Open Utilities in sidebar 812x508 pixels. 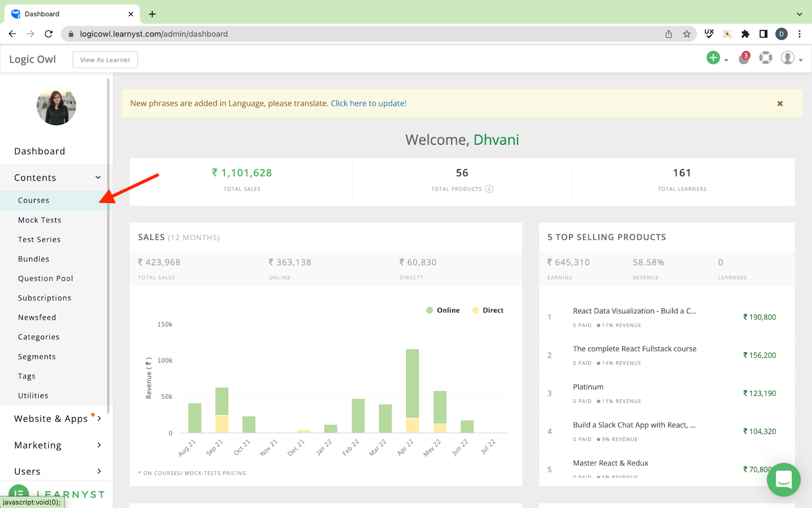(33, 396)
